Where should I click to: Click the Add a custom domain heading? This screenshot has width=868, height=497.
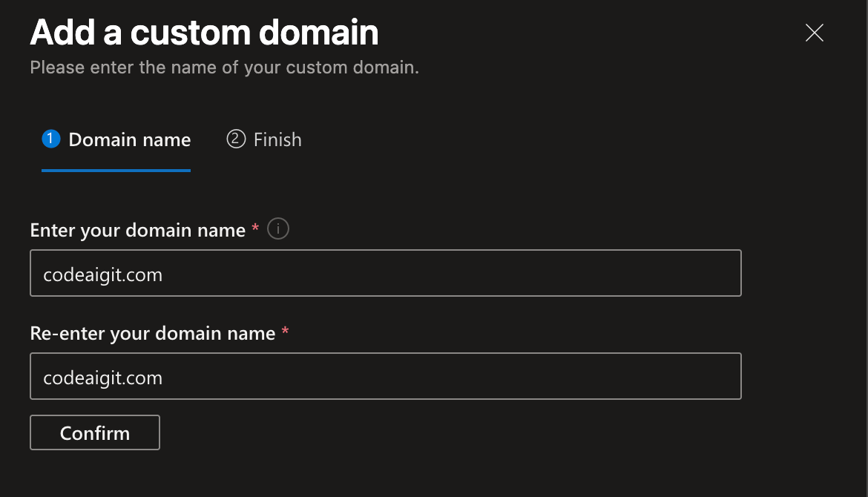pyautogui.click(x=204, y=32)
